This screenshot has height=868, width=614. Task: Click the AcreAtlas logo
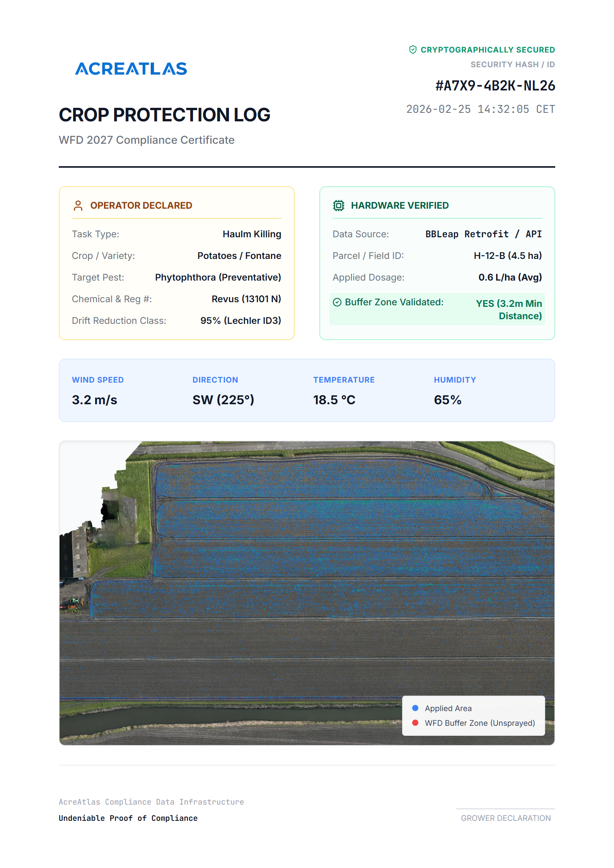click(x=131, y=69)
